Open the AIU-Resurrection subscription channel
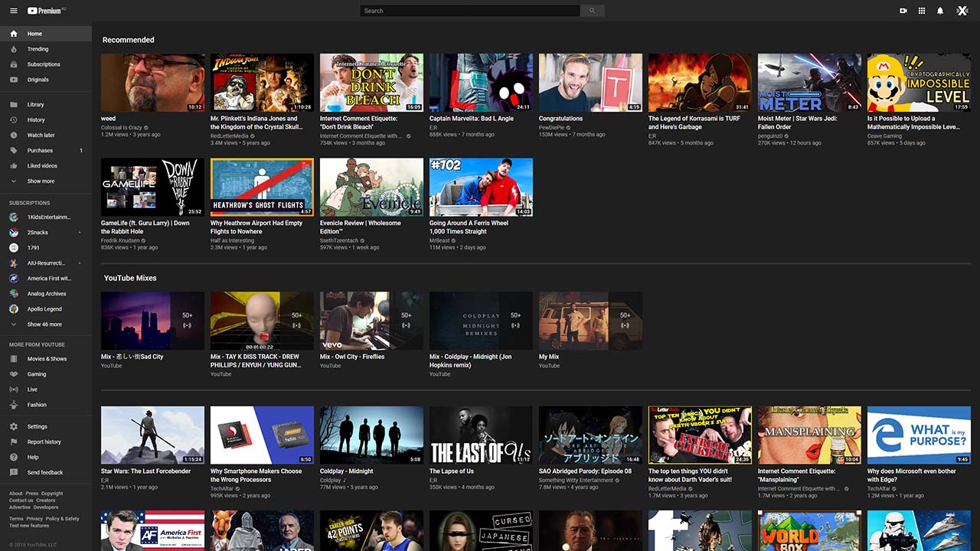Viewport: 980px width, 551px height. (46, 263)
